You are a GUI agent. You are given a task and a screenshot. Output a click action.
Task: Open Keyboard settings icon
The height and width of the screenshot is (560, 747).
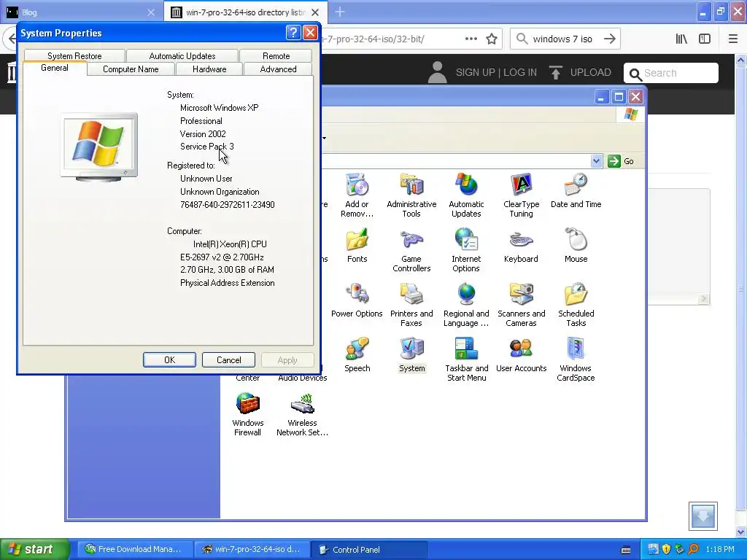(x=521, y=245)
